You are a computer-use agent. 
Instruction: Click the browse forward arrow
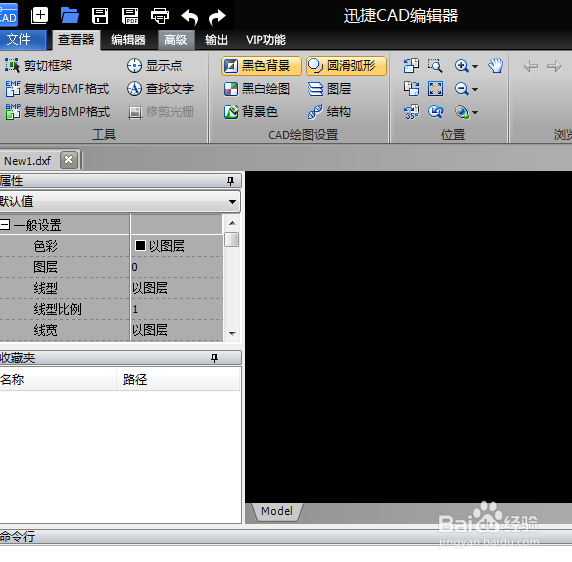(x=554, y=66)
